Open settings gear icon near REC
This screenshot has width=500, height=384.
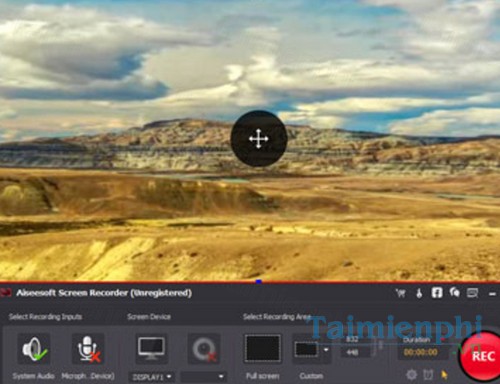pos(412,375)
